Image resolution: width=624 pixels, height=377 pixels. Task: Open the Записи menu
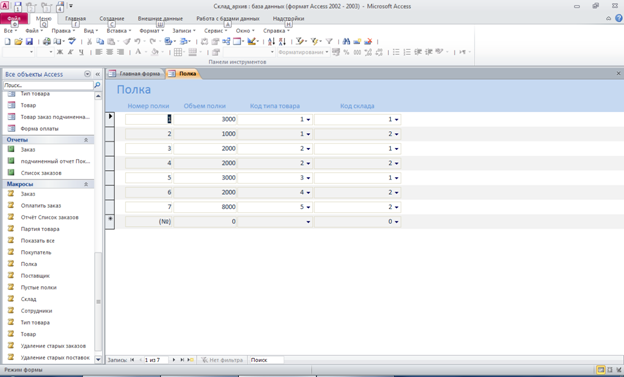pos(183,31)
